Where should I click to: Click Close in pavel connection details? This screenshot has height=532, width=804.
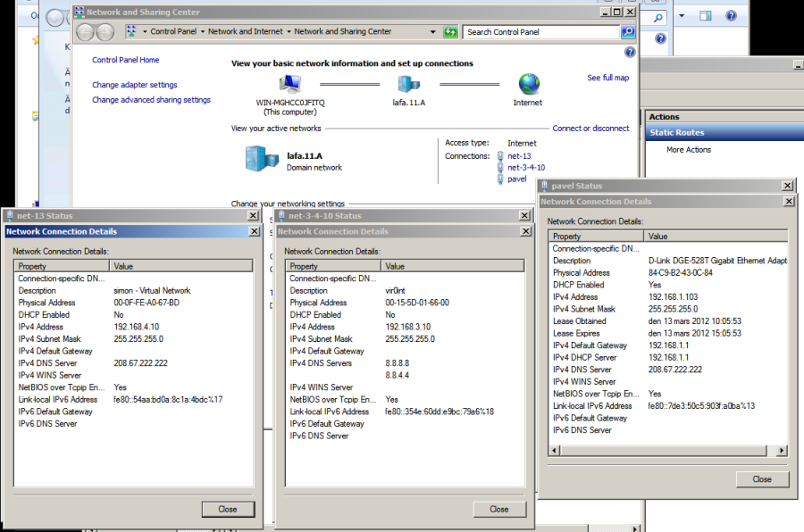(761, 479)
